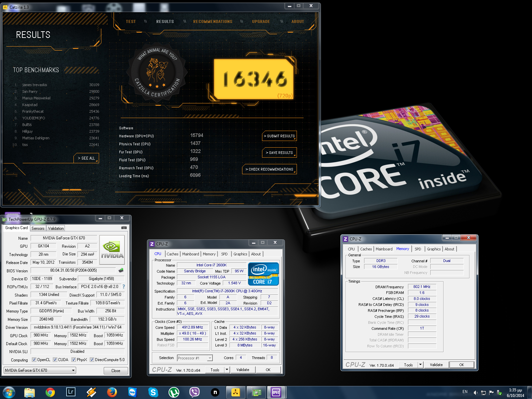Image resolution: width=532 pixels, height=399 pixels.
Task: Open the GPU selection dropdown in GPU-Z
Action: [x=40, y=370]
